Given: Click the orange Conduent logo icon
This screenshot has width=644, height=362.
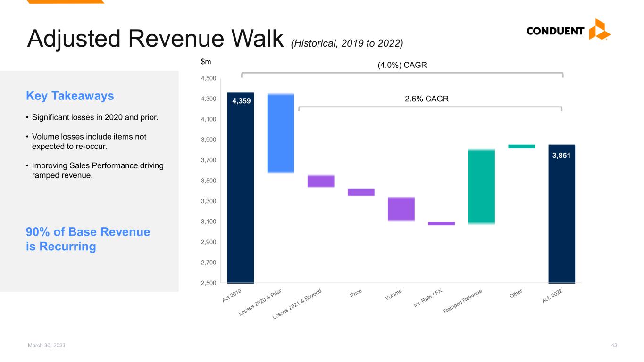Looking at the screenshot, I should coord(600,29).
